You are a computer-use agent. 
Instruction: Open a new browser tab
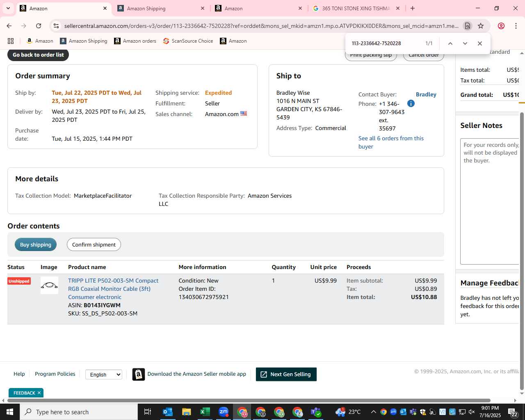(x=413, y=8)
